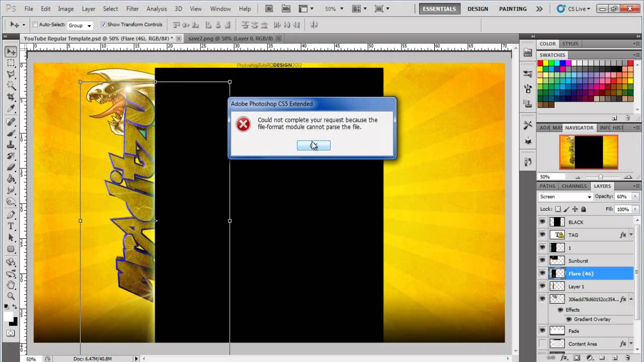The image size is (644, 362).
Task: Select the Healing Brush tool
Action: 11,122
